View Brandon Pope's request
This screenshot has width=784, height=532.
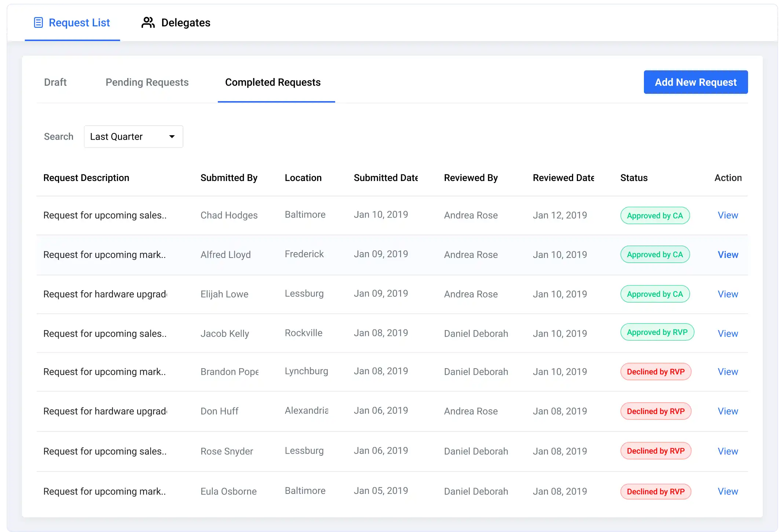tap(728, 372)
